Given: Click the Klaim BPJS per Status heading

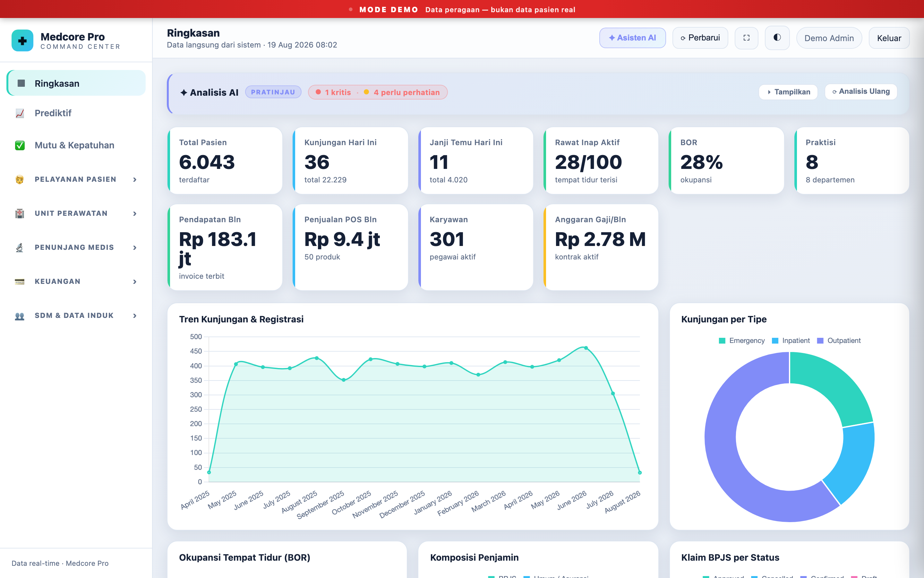Looking at the screenshot, I should click(x=730, y=557).
